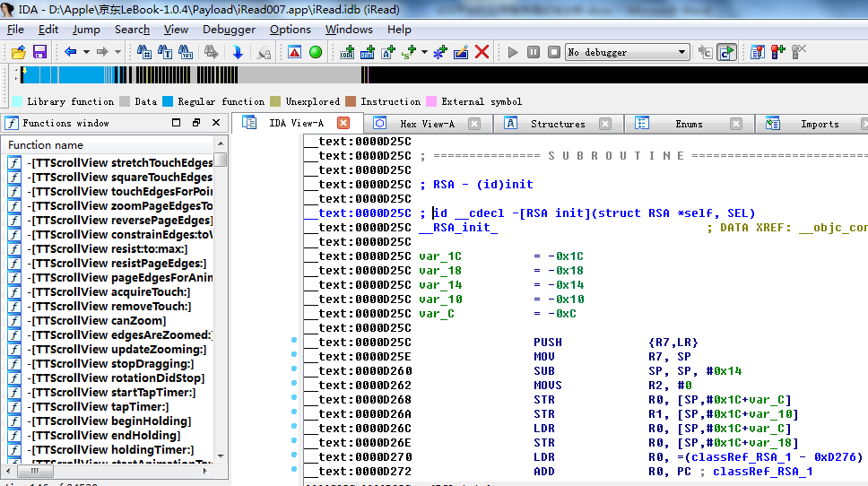This screenshot has width=868, height=486.
Task: Toggle breakpoint dot beside PUSH instruction
Action: click(294, 342)
